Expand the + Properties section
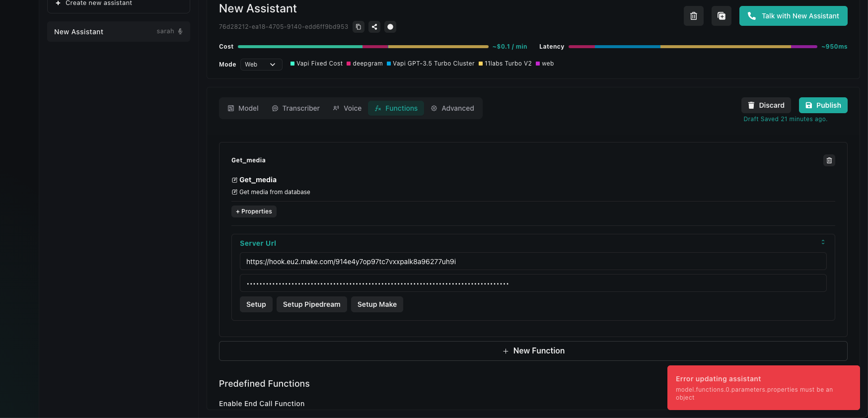The image size is (868, 418). pyautogui.click(x=254, y=211)
